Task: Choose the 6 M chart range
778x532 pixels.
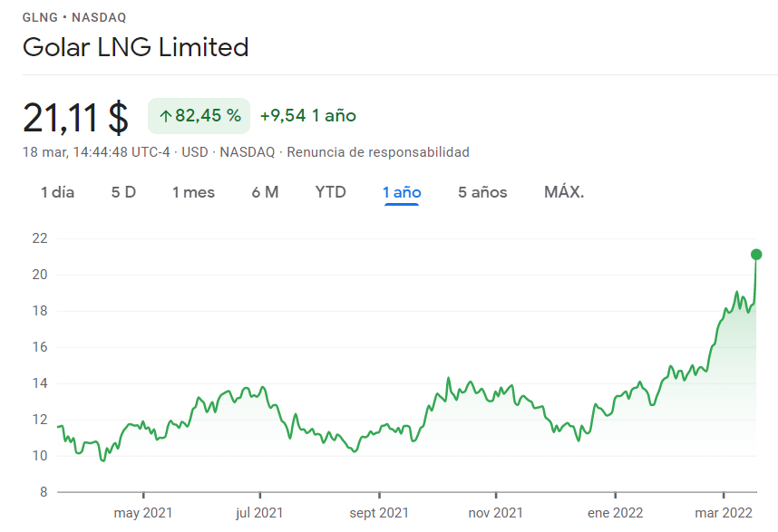Action: (265, 192)
